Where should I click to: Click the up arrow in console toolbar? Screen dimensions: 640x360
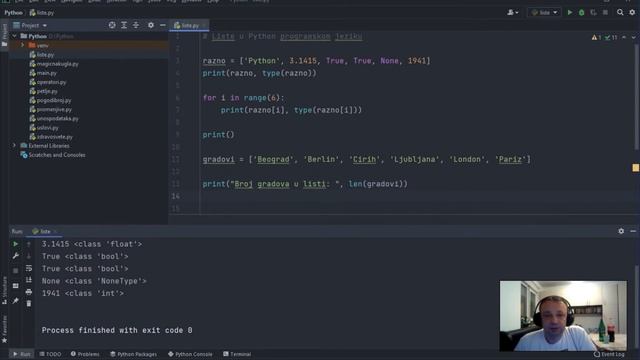coord(29,244)
